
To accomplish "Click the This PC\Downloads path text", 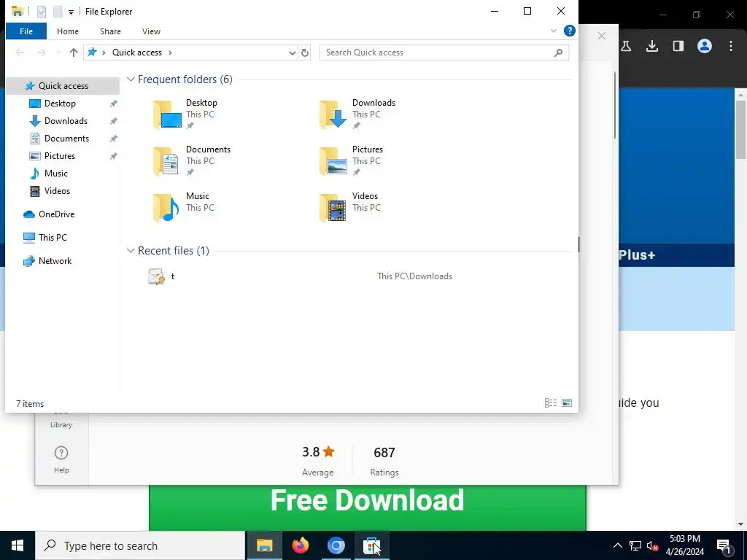I will click(x=414, y=276).
